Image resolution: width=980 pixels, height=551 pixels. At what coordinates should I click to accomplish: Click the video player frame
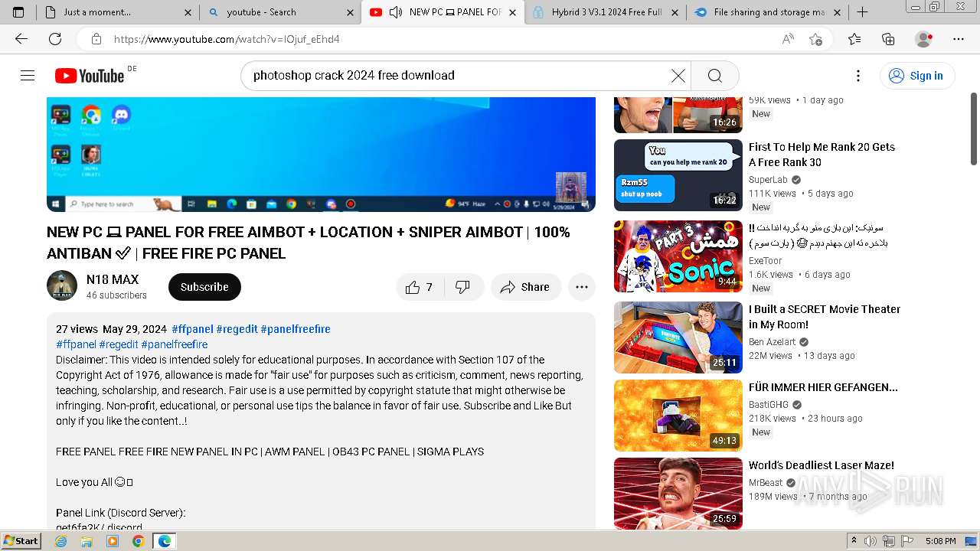point(321,154)
